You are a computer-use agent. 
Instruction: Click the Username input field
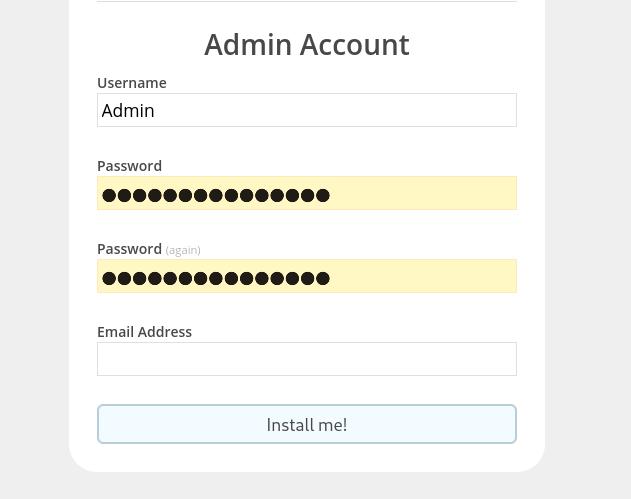tap(306, 110)
